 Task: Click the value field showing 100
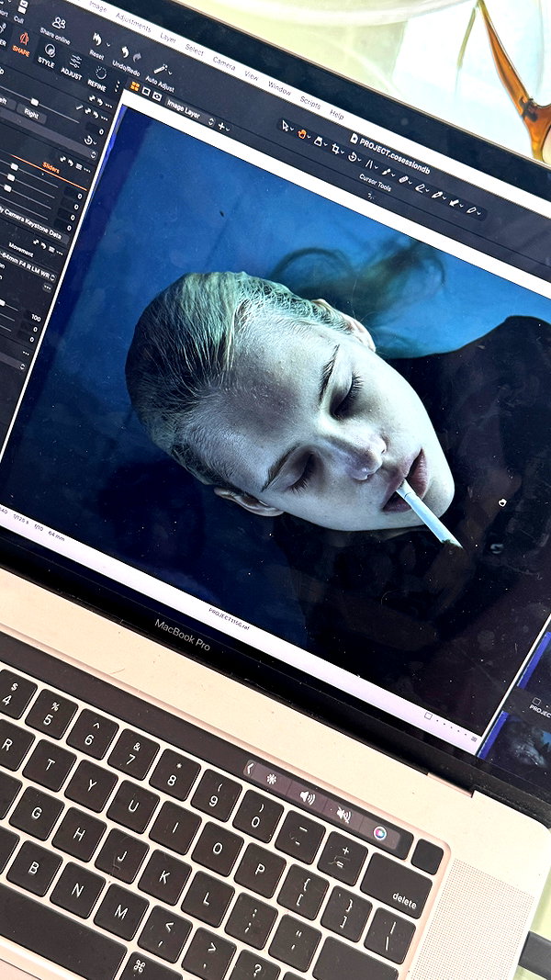(36, 318)
